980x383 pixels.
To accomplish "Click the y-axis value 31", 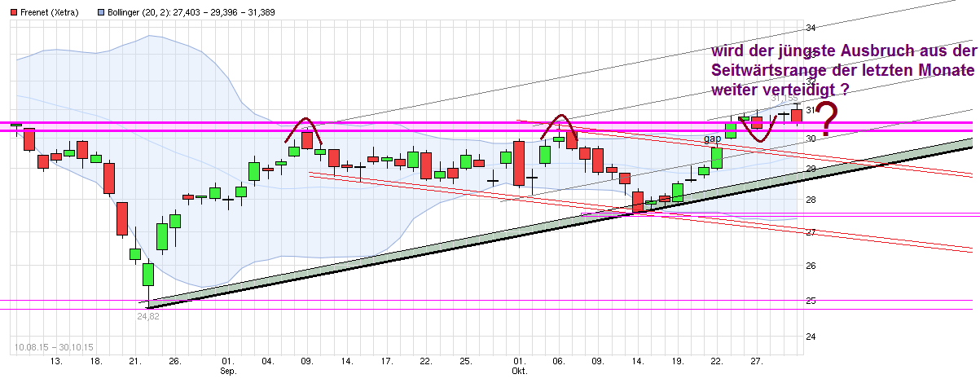I will 811,109.
